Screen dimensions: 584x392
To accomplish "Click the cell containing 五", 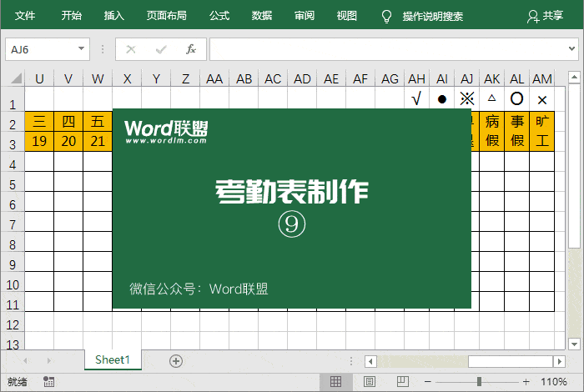I will coord(98,122).
